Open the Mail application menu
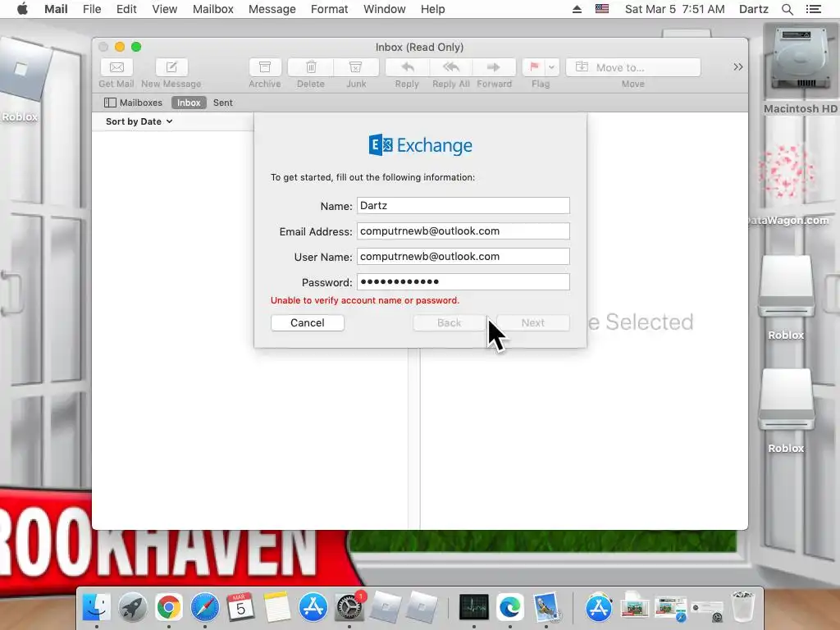The image size is (840, 630). pyautogui.click(x=56, y=9)
